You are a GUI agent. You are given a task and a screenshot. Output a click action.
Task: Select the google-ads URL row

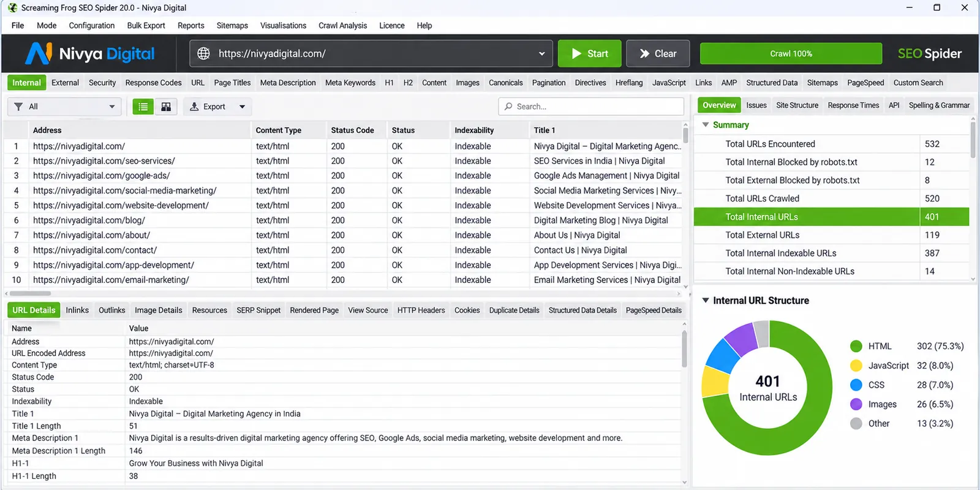(343, 176)
